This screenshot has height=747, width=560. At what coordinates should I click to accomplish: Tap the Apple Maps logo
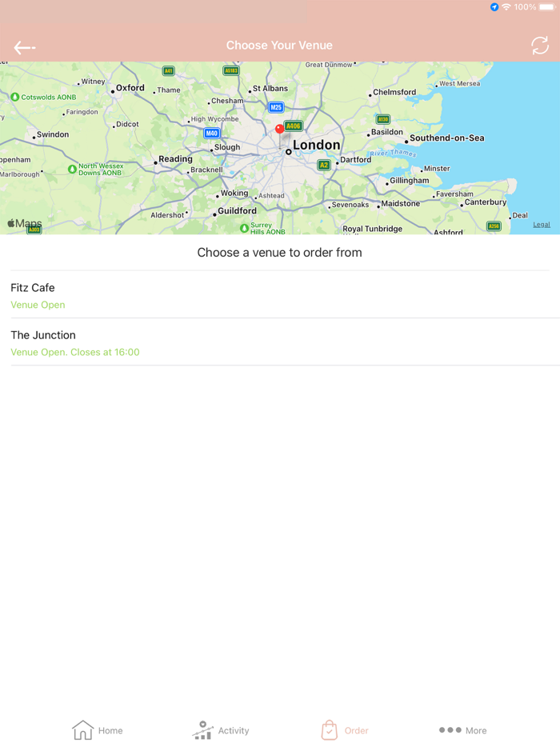[24, 223]
